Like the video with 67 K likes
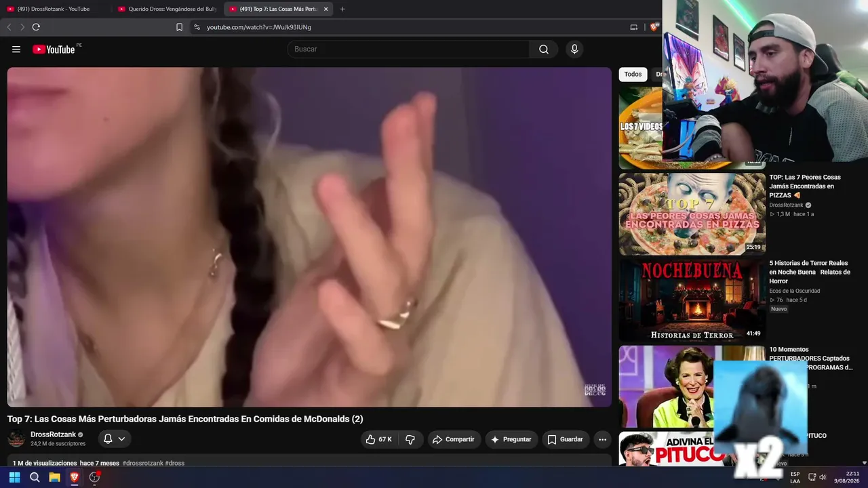Screen dimensions: 868x488 pos(379,439)
